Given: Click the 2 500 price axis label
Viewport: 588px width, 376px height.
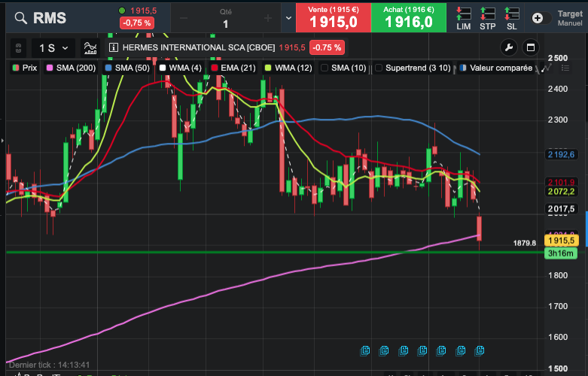Looking at the screenshot, I should click(558, 58).
